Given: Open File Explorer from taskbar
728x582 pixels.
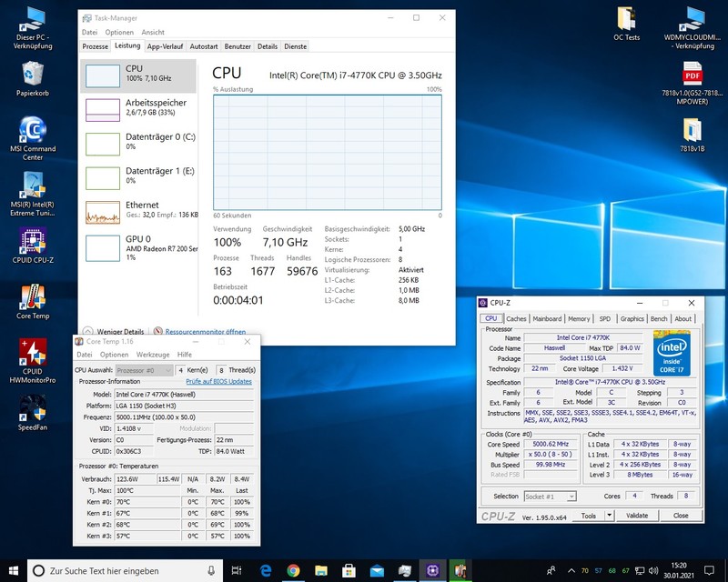Looking at the screenshot, I should click(321, 570).
